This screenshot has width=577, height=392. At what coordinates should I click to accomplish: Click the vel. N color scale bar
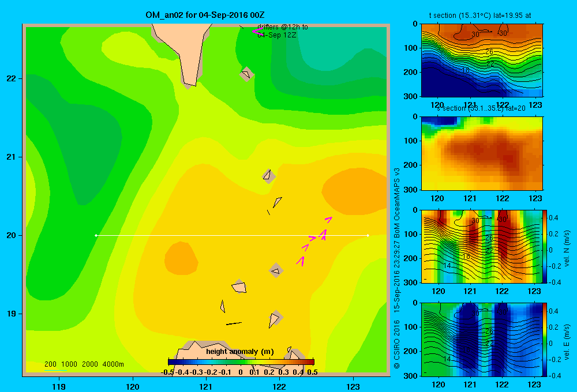[x=545, y=246]
